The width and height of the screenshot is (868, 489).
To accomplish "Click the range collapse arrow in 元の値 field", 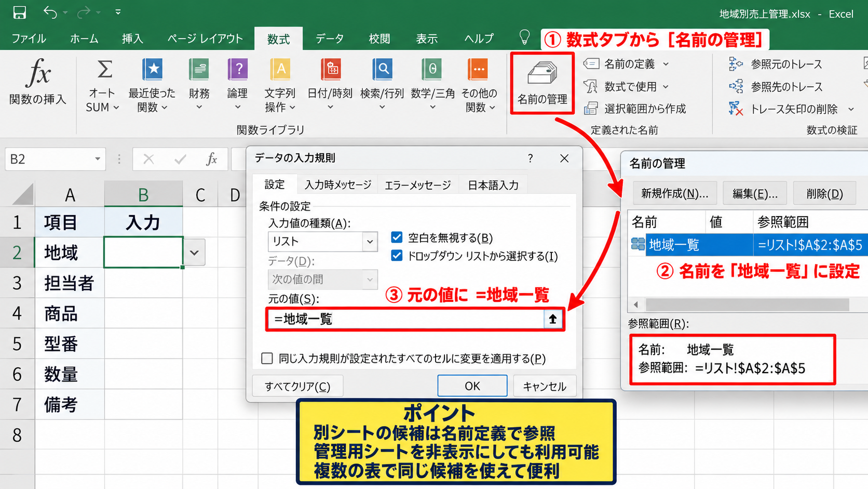I will 552,319.
